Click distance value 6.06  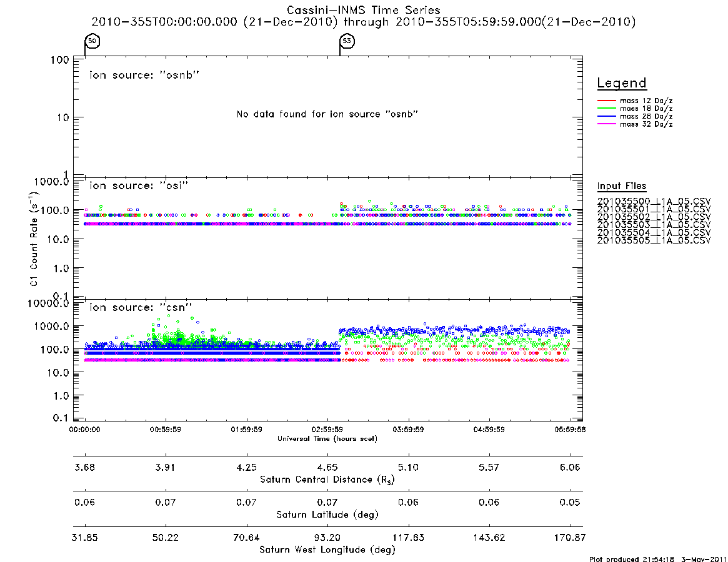coord(570,467)
